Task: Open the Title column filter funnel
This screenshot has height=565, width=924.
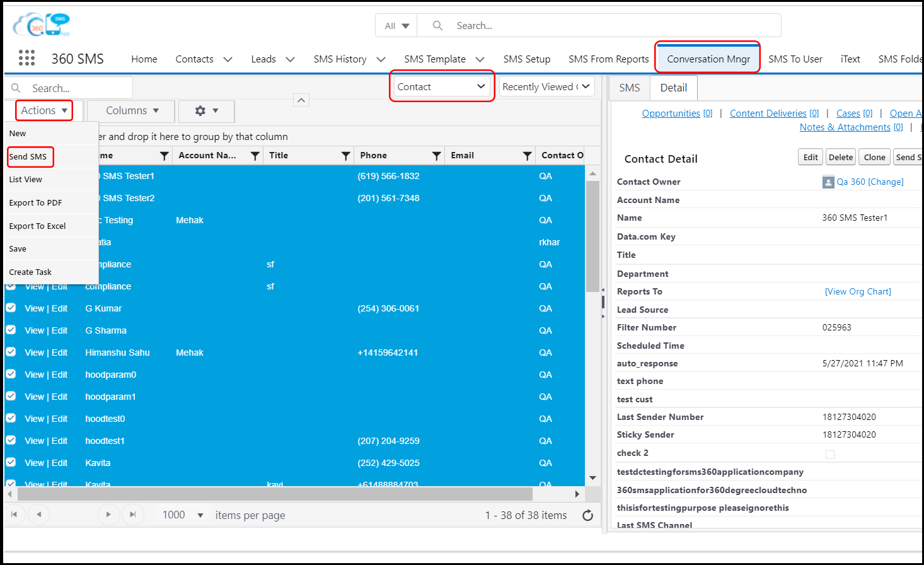Action: (346, 156)
